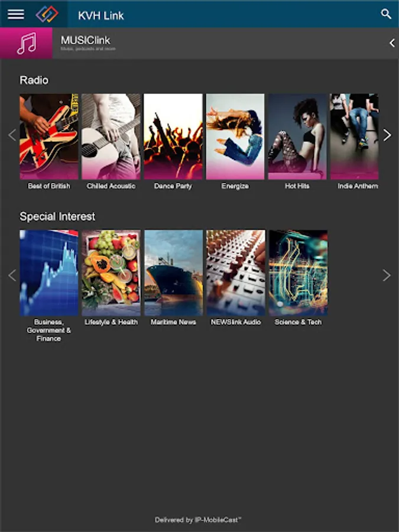Go to the previous Special Interest items
Image resolution: width=399 pixels, height=532 pixels.
click(x=12, y=275)
